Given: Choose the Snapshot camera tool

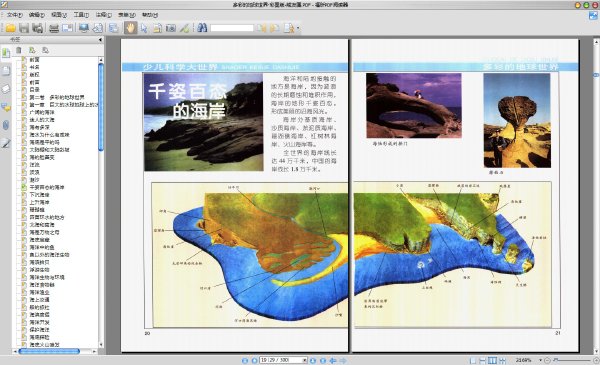Looking at the screenshot, I should tap(170, 28).
